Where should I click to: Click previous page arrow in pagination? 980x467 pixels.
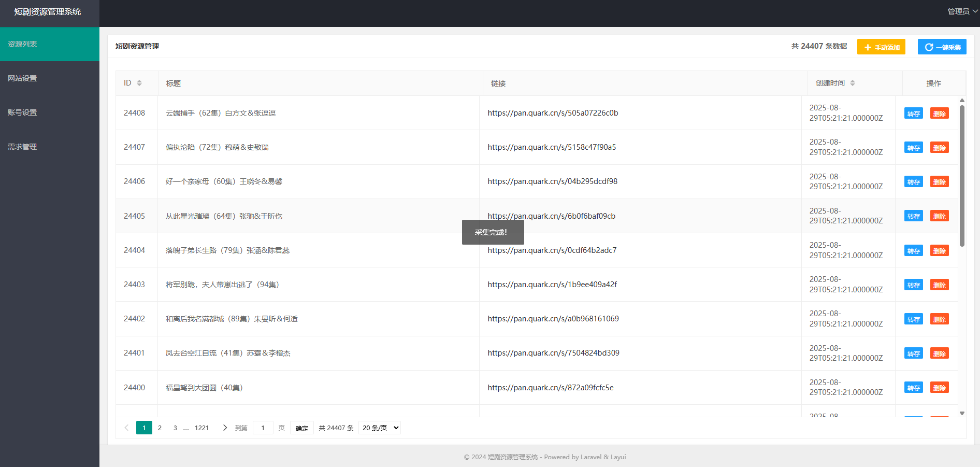click(126, 428)
